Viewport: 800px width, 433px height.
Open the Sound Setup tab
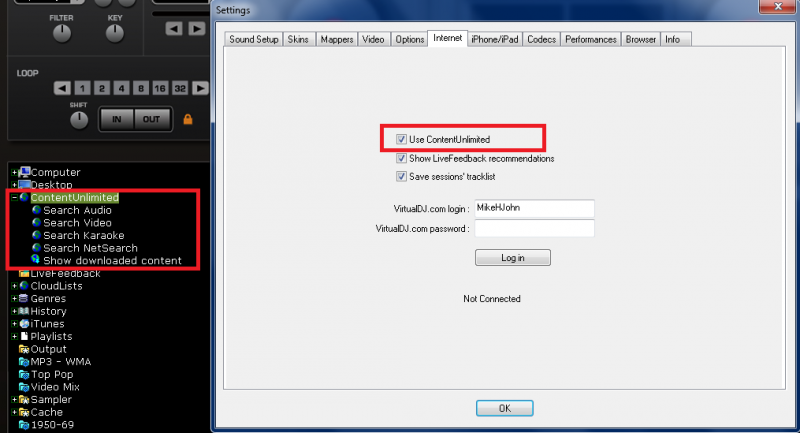[254, 39]
